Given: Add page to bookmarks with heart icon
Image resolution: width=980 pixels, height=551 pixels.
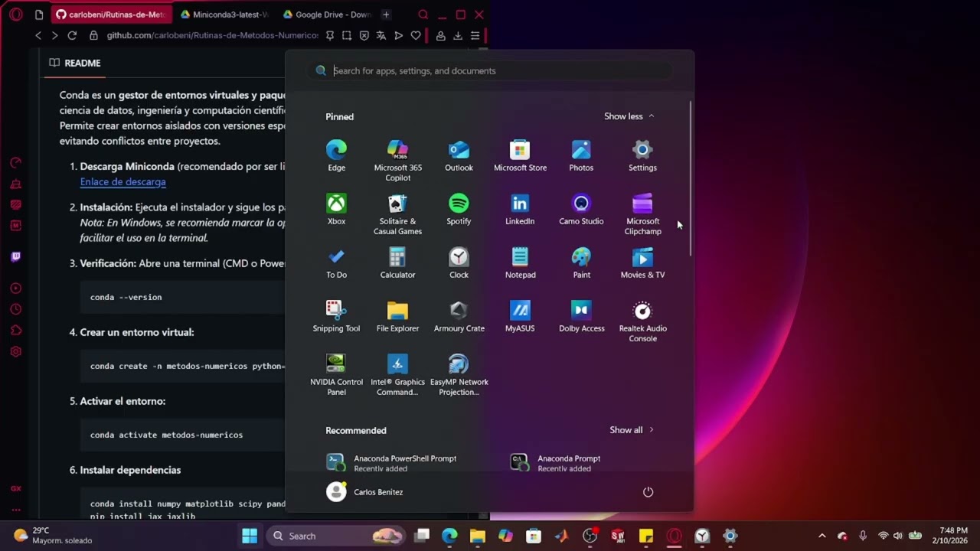Looking at the screenshot, I should coord(415,35).
